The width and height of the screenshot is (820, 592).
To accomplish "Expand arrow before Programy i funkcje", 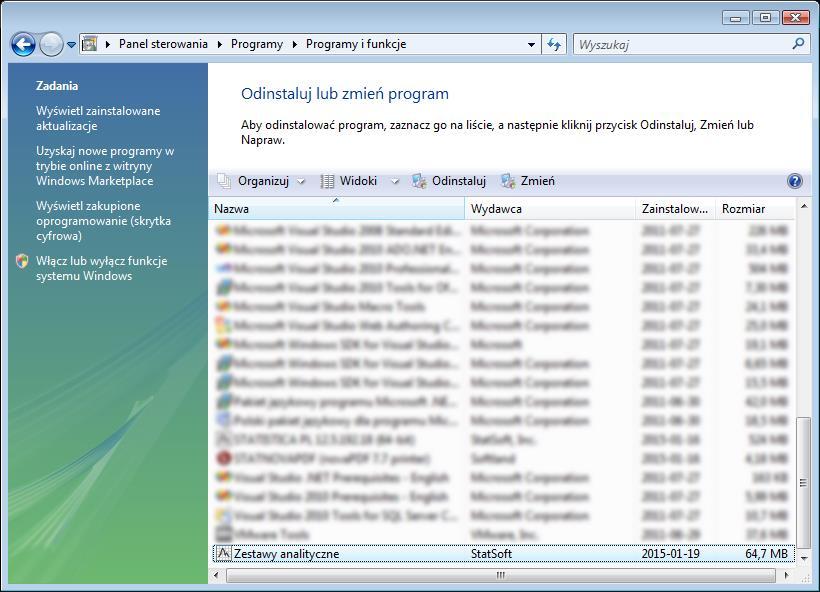I will point(294,44).
